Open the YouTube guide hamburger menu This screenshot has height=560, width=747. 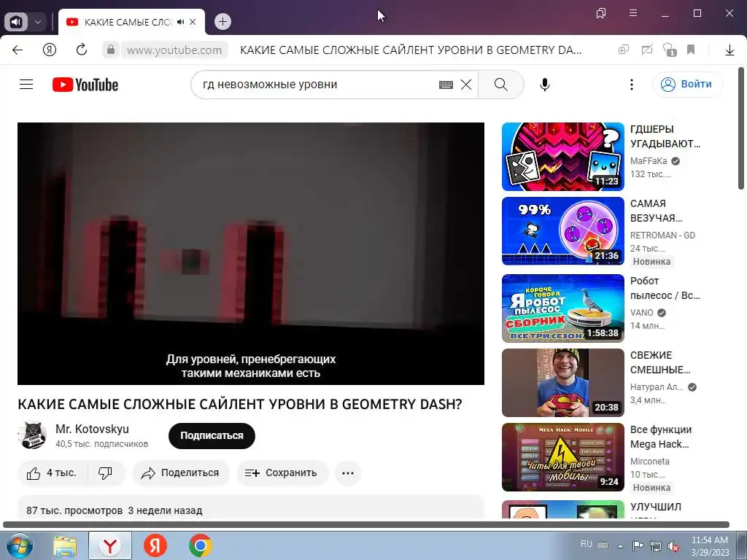tap(26, 85)
